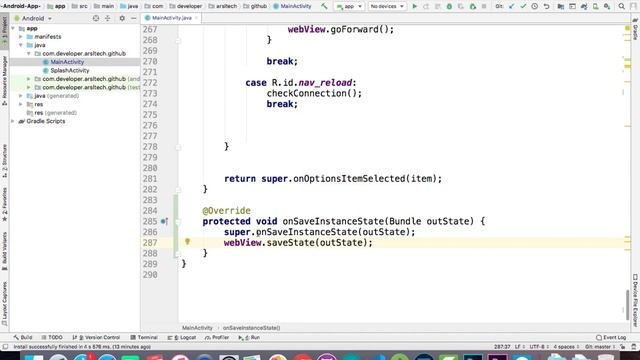Open the Build tool window

point(23,338)
